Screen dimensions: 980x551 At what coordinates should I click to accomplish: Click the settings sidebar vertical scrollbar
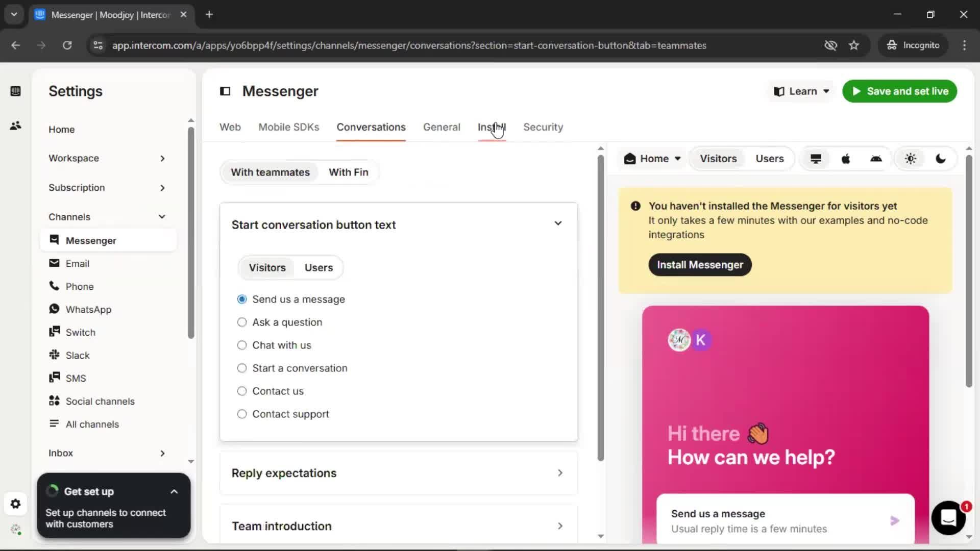[x=191, y=232]
